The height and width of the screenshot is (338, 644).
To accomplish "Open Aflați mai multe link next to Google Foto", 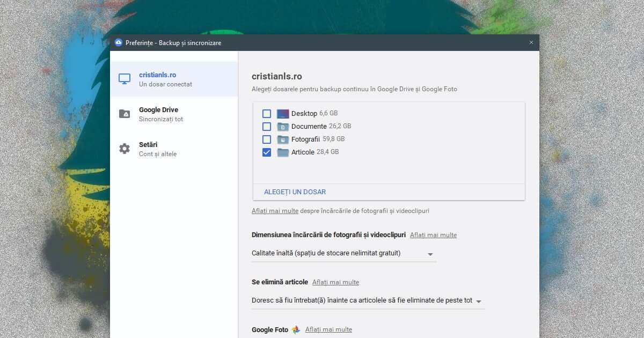I will coord(328,329).
